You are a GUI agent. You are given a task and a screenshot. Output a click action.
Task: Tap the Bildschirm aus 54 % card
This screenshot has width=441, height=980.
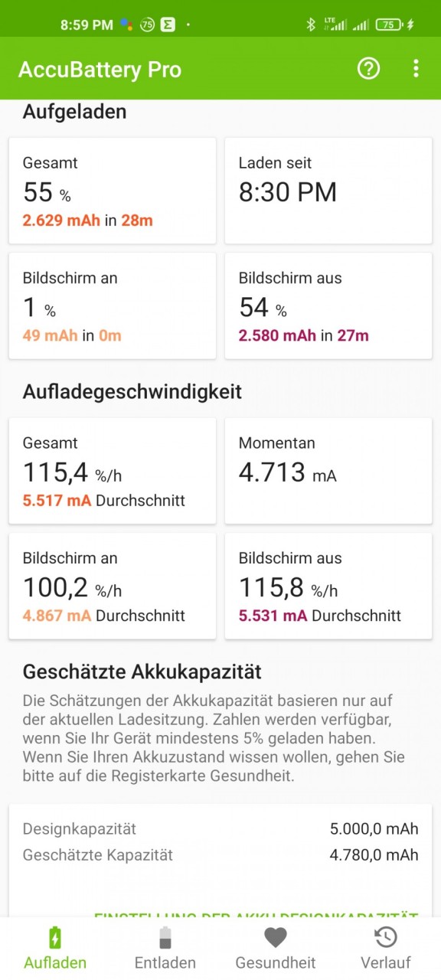pyautogui.click(x=328, y=305)
